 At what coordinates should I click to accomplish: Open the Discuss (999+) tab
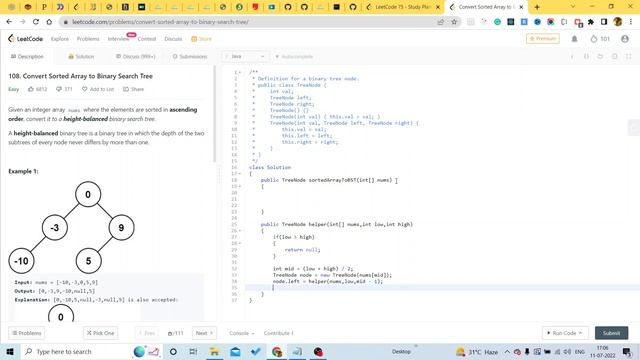coord(136,56)
